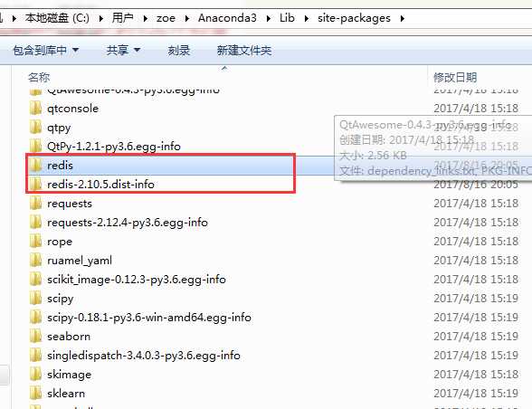Select the rope folder name
The image size is (532, 409).
pos(60,242)
